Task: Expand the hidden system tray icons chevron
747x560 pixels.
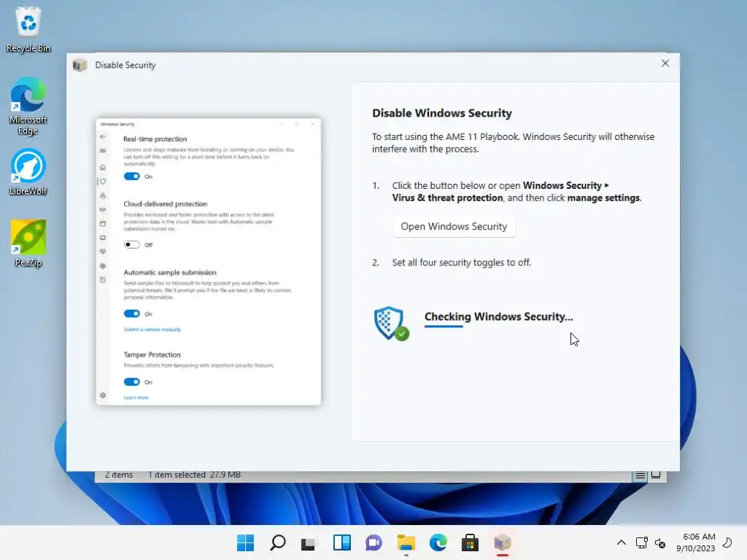Action: [x=622, y=542]
